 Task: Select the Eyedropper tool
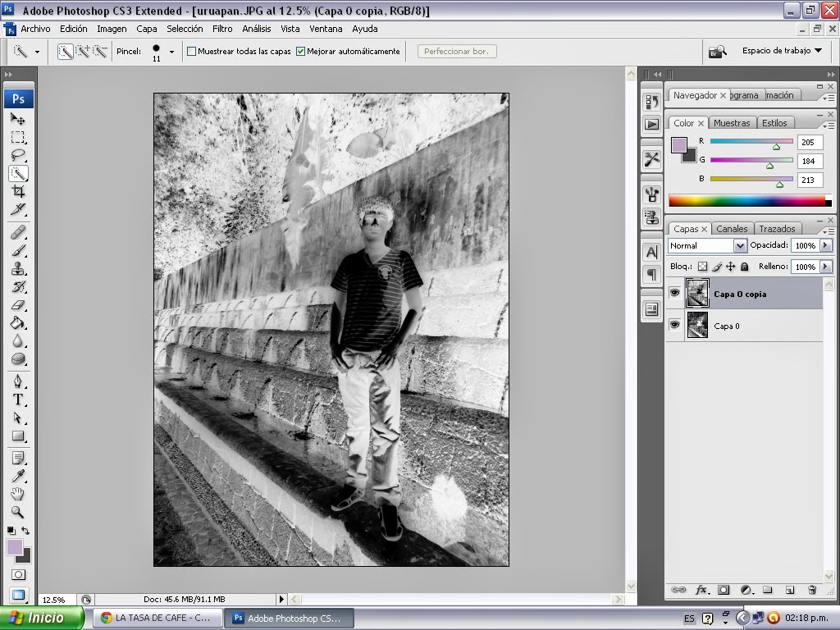pyautogui.click(x=18, y=474)
